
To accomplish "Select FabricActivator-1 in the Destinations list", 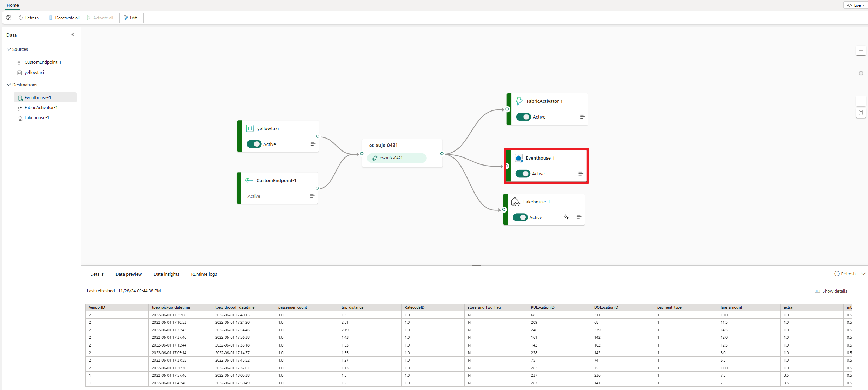I will (41, 107).
